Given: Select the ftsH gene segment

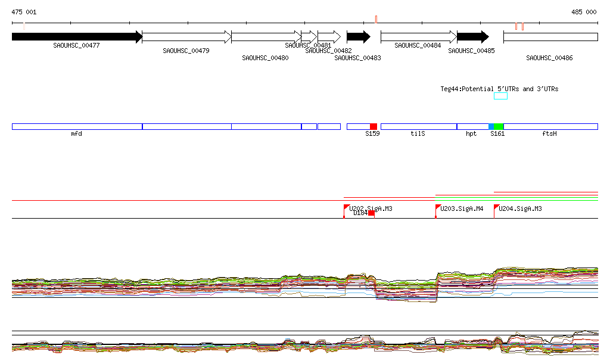Looking at the screenshot, I should tap(550, 126).
